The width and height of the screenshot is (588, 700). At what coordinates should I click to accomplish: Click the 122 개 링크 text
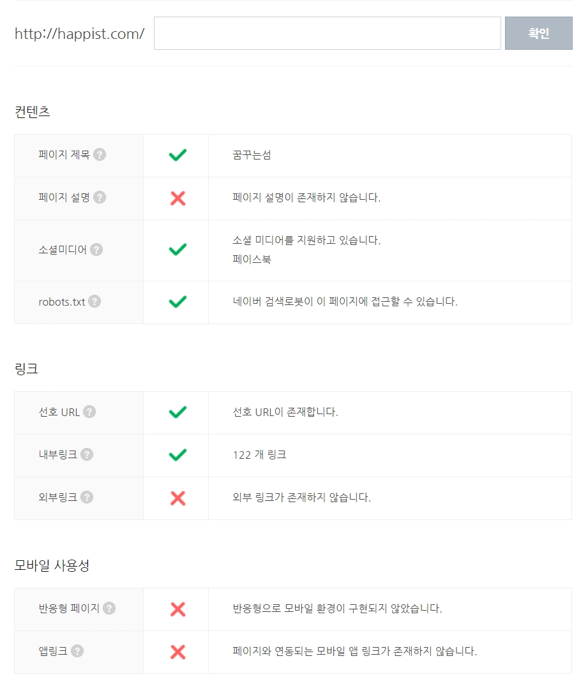coord(259,455)
